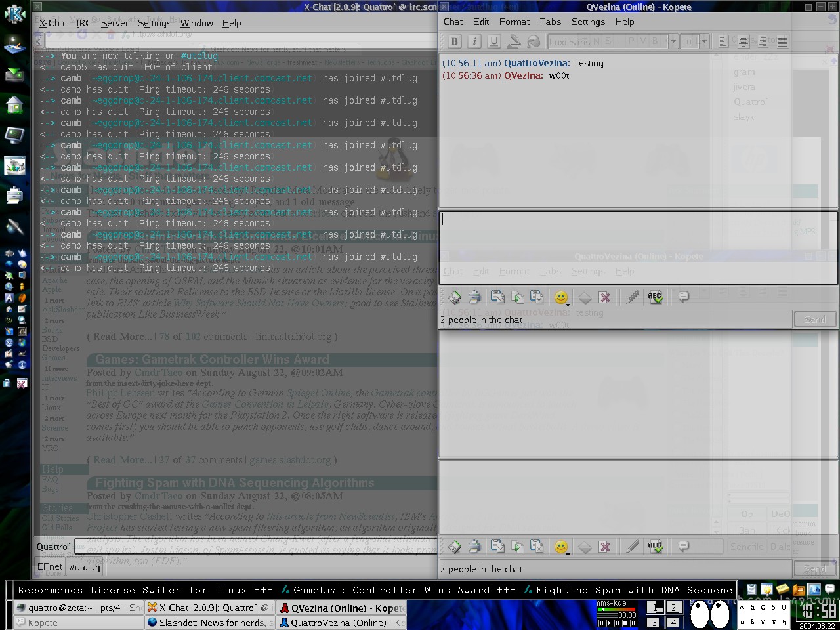This screenshot has width=840, height=630.
Task: Adjust the green-red volume slider in media applet
Action: [617, 610]
